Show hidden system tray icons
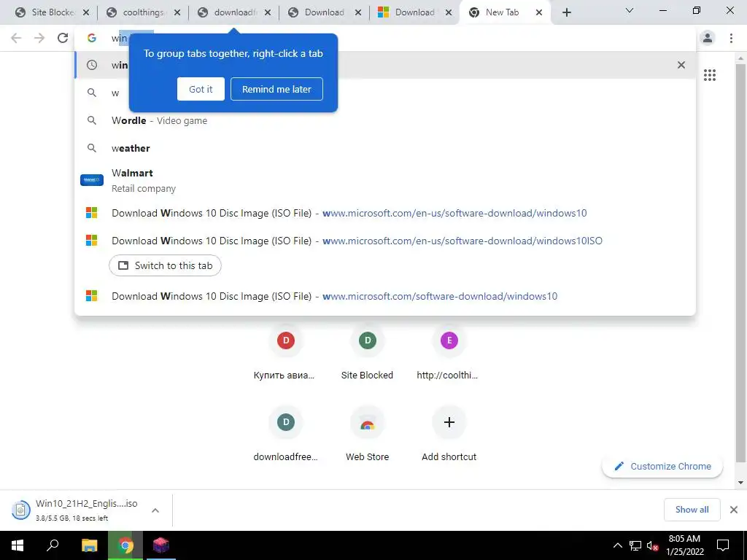Viewport: 747px width, 560px height. (617, 545)
